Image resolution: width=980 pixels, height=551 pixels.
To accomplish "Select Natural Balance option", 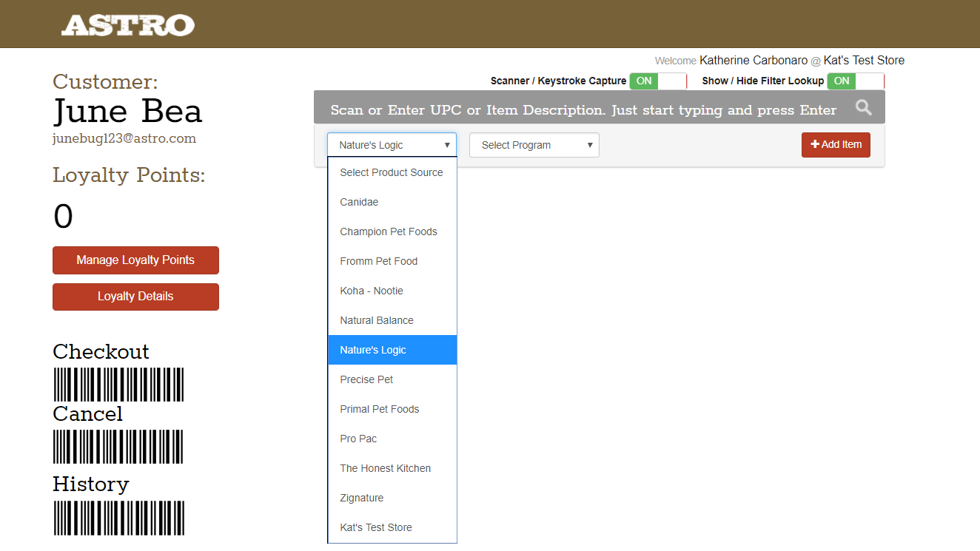I will click(x=392, y=320).
